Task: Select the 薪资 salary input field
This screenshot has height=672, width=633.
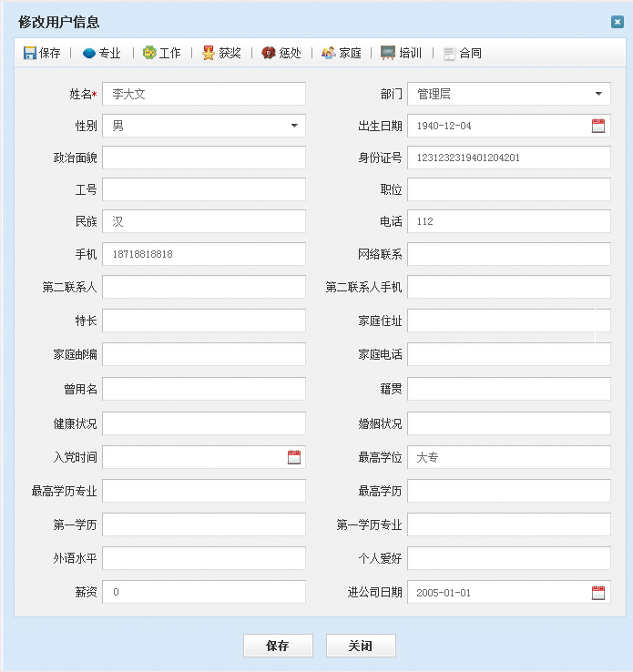Action: click(x=204, y=592)
